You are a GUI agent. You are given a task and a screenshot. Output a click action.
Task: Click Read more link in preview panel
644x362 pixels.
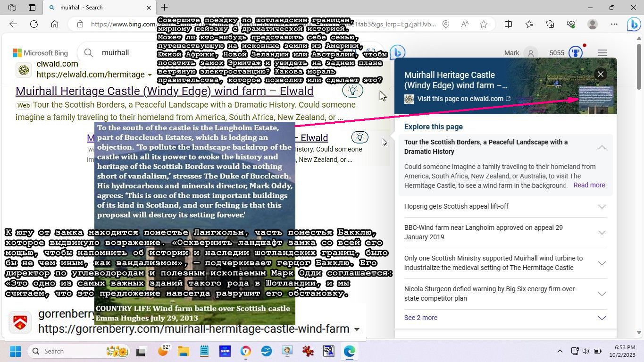(x=589, y=185)
